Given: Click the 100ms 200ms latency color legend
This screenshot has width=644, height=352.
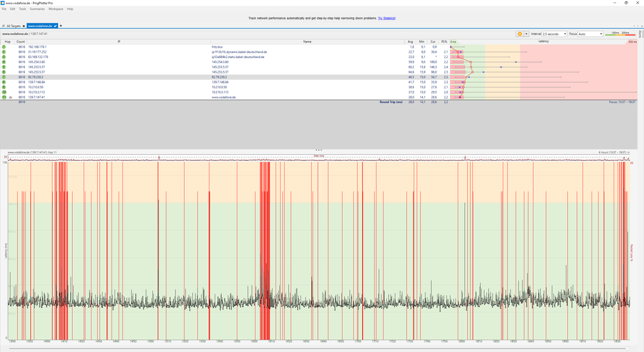Looking at the screenshot, I should [620, 34].
